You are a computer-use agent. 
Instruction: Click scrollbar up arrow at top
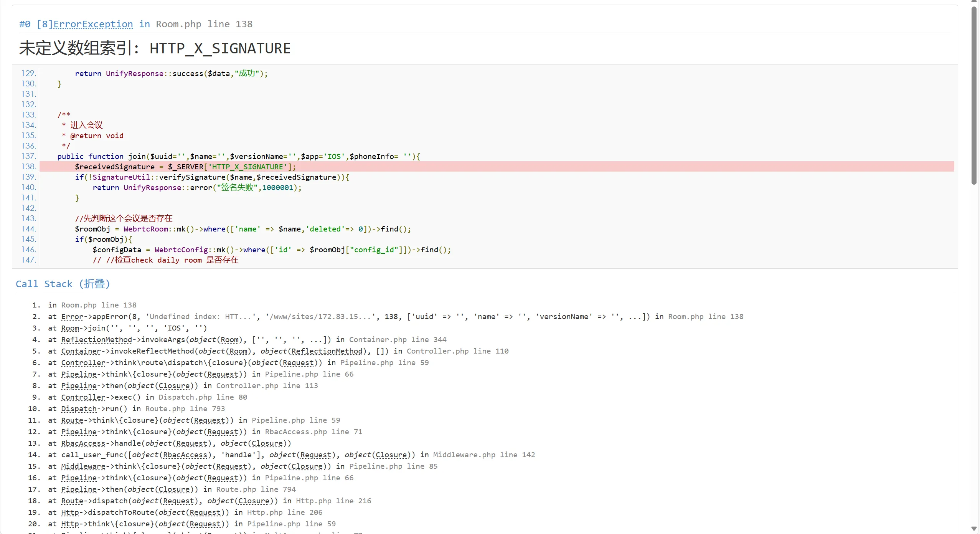(x=974, y=2)
